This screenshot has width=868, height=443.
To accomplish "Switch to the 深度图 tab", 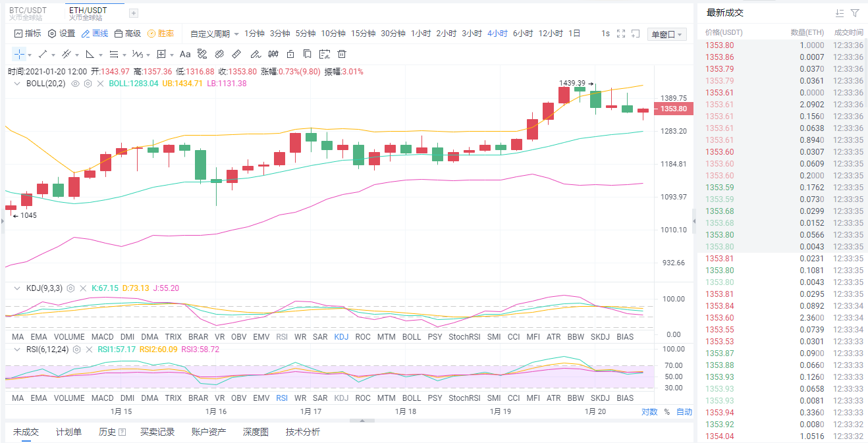I will click(x=254, y=431).
